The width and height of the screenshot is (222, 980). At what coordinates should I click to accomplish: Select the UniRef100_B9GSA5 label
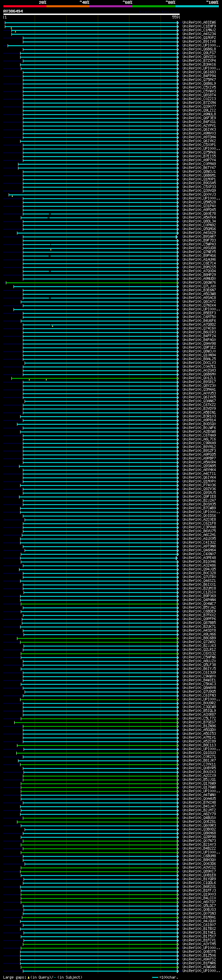[x=199, y=183]
